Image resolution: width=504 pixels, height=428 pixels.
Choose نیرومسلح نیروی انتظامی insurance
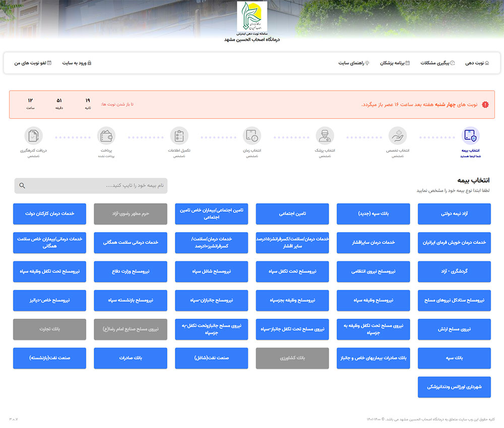point(373,272)
